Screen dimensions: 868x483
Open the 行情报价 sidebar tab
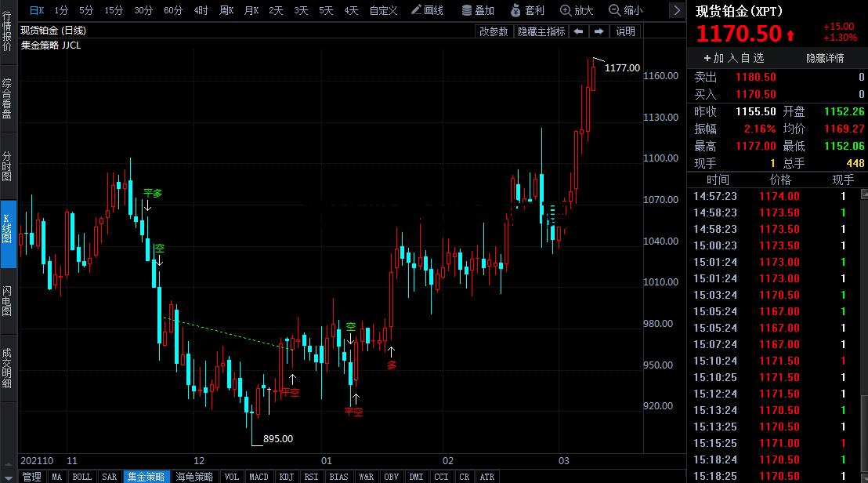pyautogui.click(x=7, y=31)
